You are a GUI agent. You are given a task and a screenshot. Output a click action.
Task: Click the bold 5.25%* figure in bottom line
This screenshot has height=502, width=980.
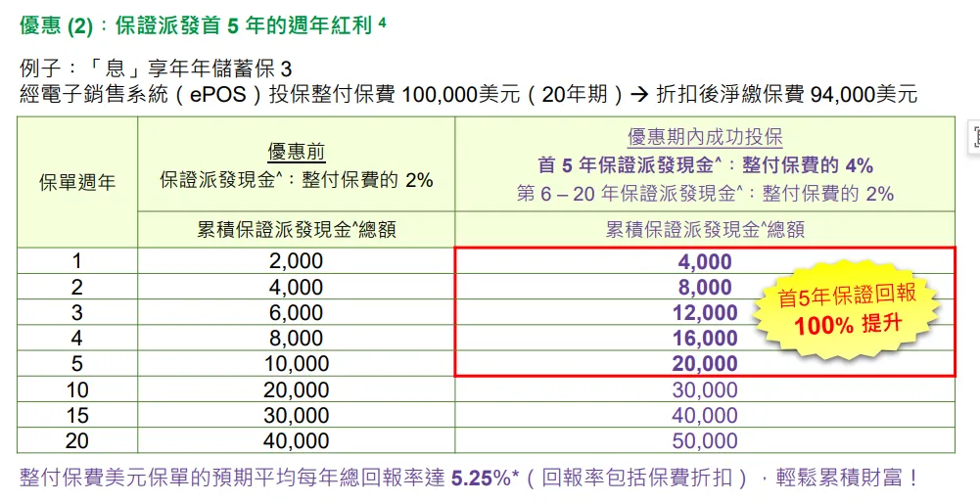coord(485,479)
